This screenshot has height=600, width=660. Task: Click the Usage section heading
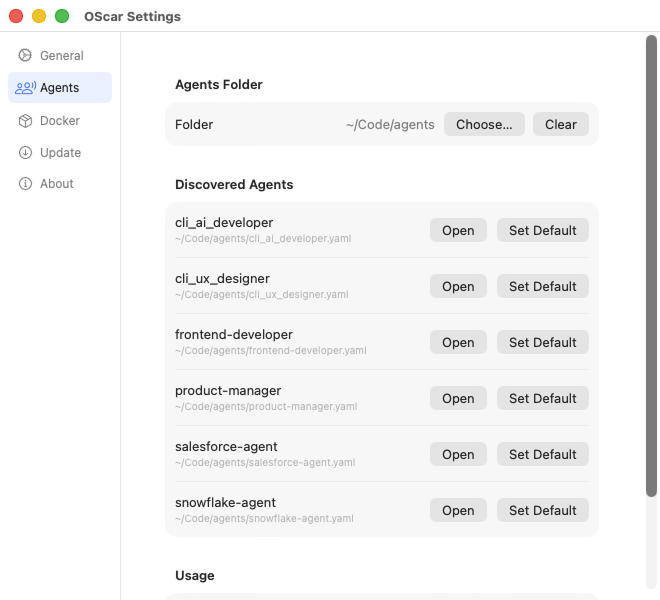(194, 576)
